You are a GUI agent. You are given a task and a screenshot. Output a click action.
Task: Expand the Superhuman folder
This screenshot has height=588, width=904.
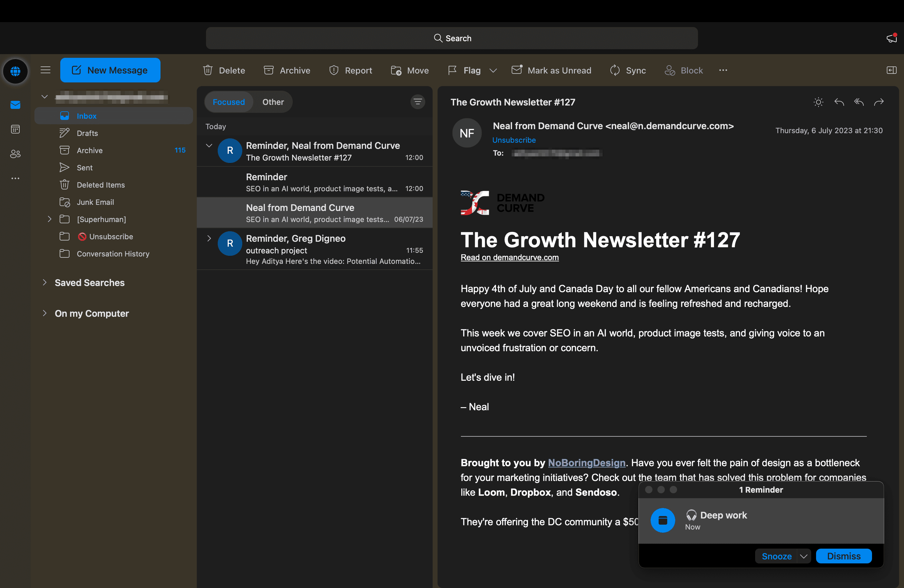50,219
